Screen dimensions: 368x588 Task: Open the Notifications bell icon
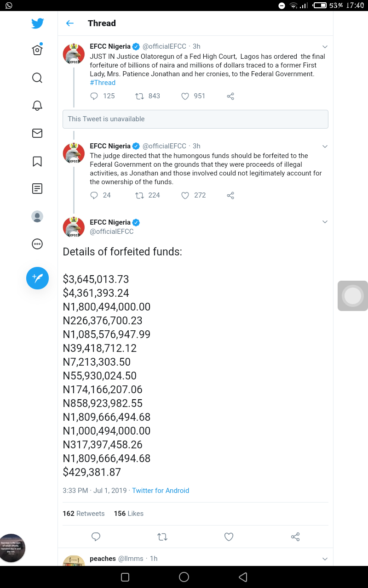[37, 106]
